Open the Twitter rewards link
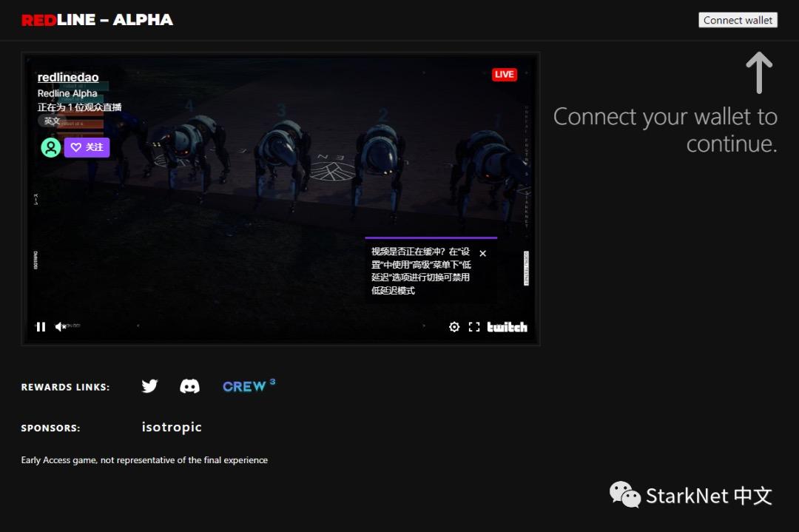Viewport: 799px width, 532px height. pyautogui.click(x=149, y=386)
